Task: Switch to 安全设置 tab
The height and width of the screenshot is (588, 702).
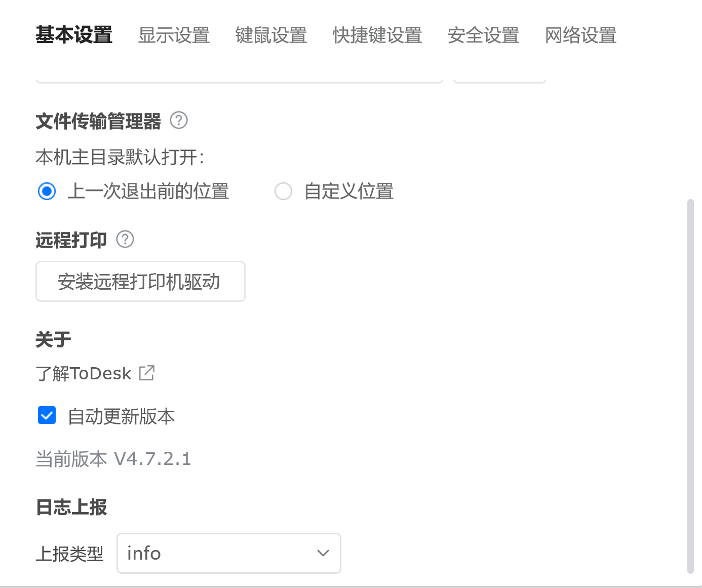Action: pos(483,35)
